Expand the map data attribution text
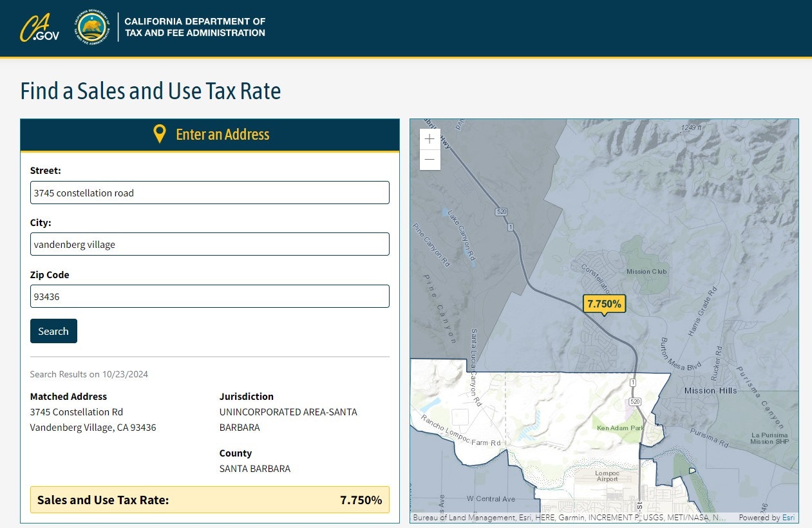The height and width of the screenshot is (528, 812). (x=569, y=517)
